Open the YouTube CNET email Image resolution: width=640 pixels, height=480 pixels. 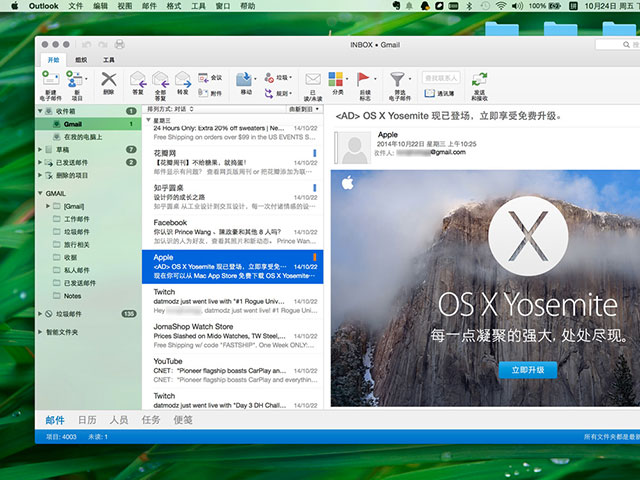tap(233, 371)
